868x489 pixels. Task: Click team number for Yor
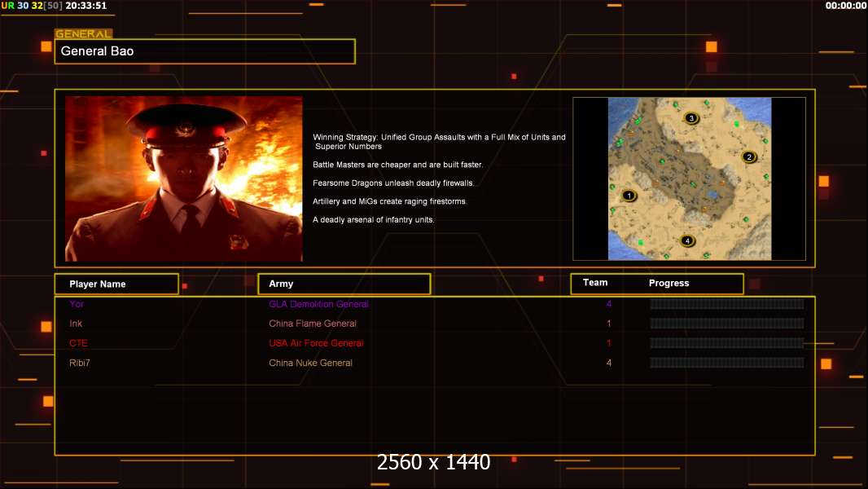pyautogui.click(x=609, y=304)
